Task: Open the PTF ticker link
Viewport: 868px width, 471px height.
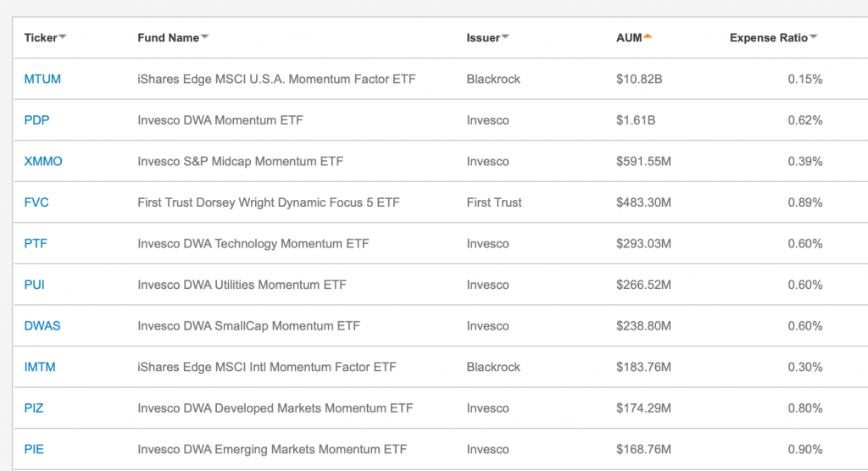Action: pos(36,243)
